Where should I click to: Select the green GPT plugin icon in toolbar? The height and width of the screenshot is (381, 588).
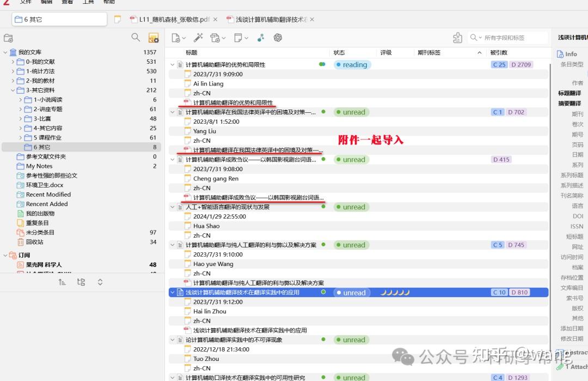click(x=279, y=38)
